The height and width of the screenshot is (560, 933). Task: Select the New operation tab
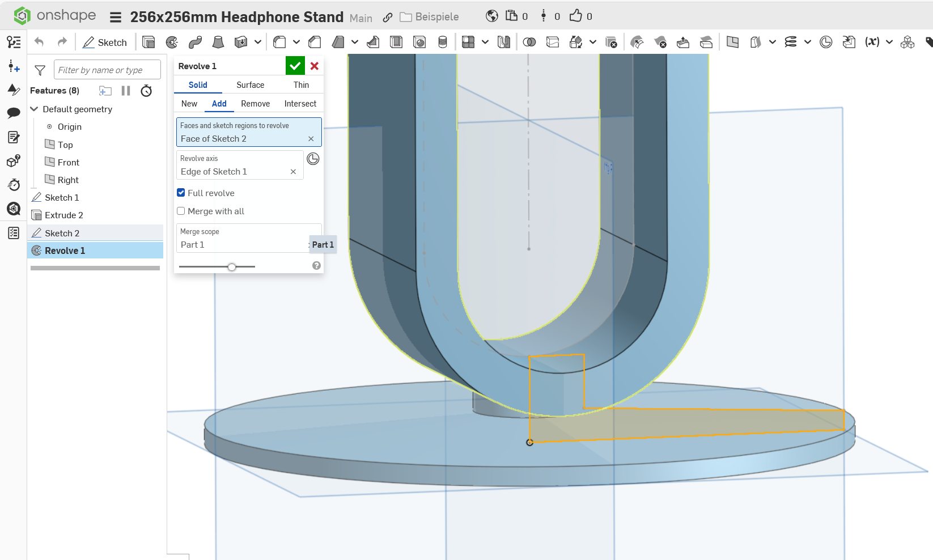pyautogui.click(x=189, y=104)
